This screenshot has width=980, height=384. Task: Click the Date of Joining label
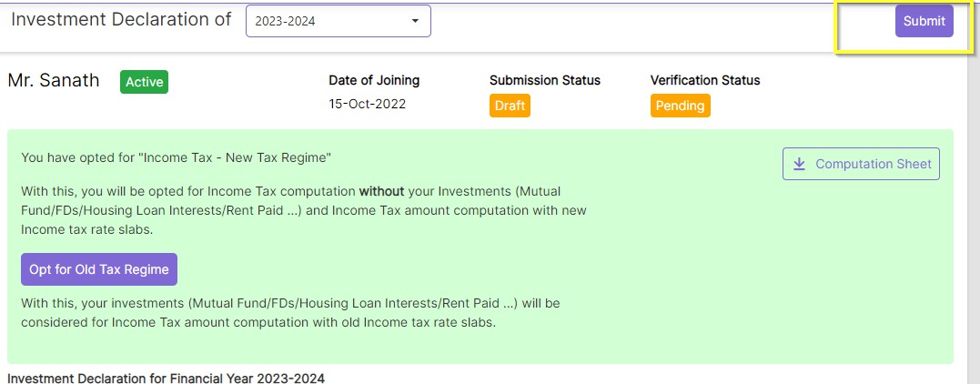pyautogui.click(x=374, y=80)
